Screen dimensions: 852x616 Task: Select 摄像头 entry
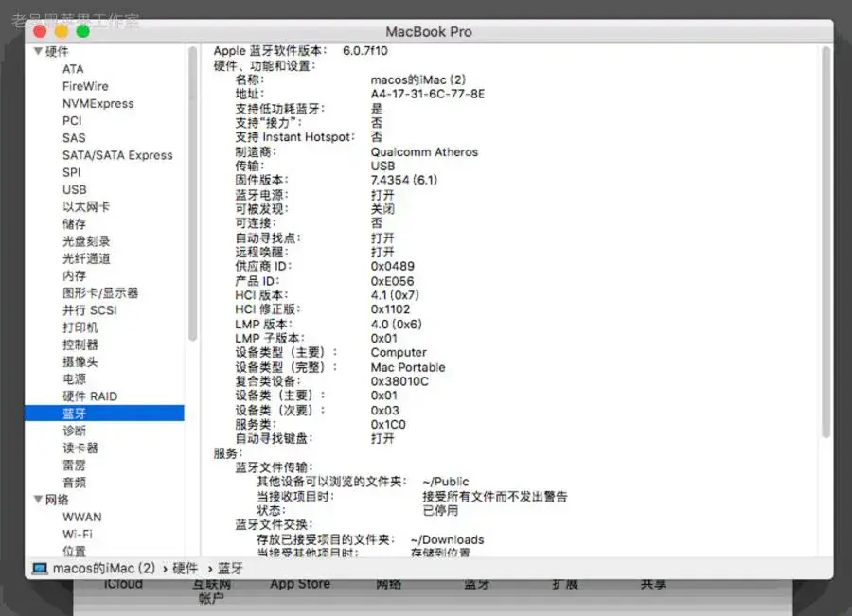[80, 361]
